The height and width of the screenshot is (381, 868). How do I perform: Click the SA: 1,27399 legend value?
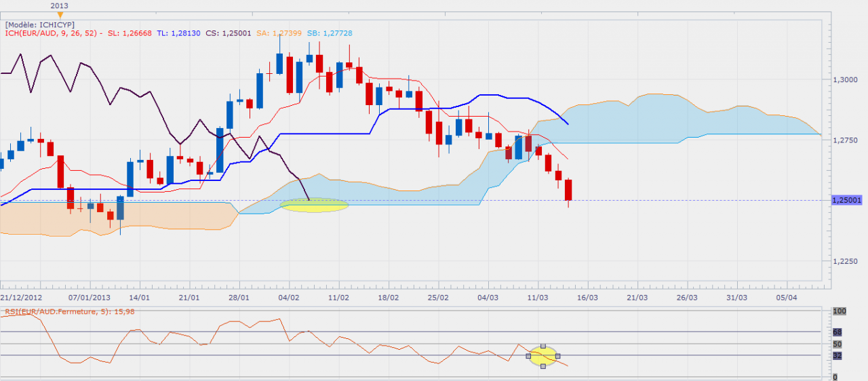(x=278, y=33)
